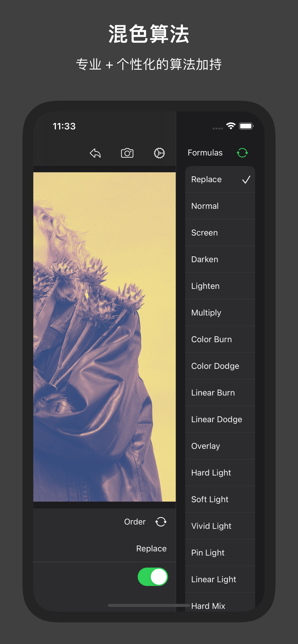Tap the Wi-Fi status icon

tap(231, 126)
